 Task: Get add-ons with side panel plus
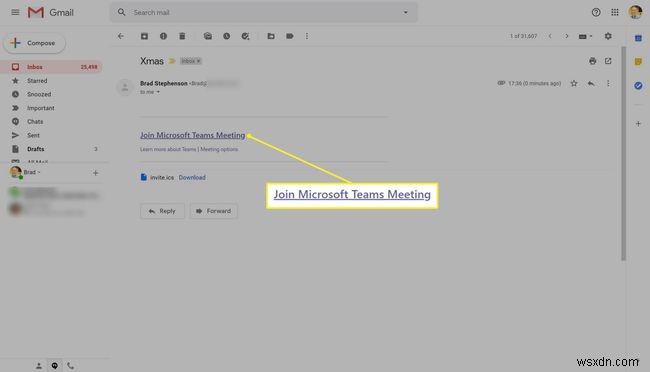(x=638, y=124)
